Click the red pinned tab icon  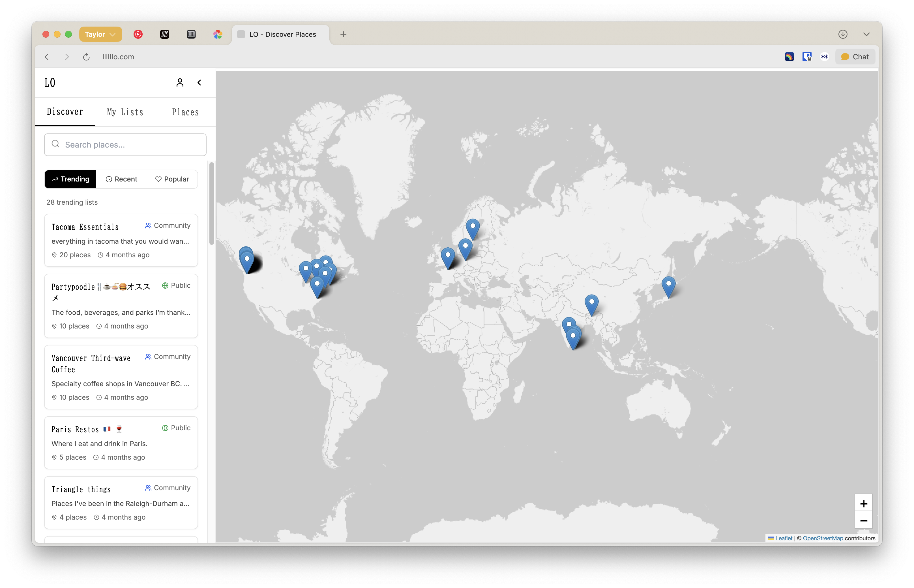click(138, 34)
